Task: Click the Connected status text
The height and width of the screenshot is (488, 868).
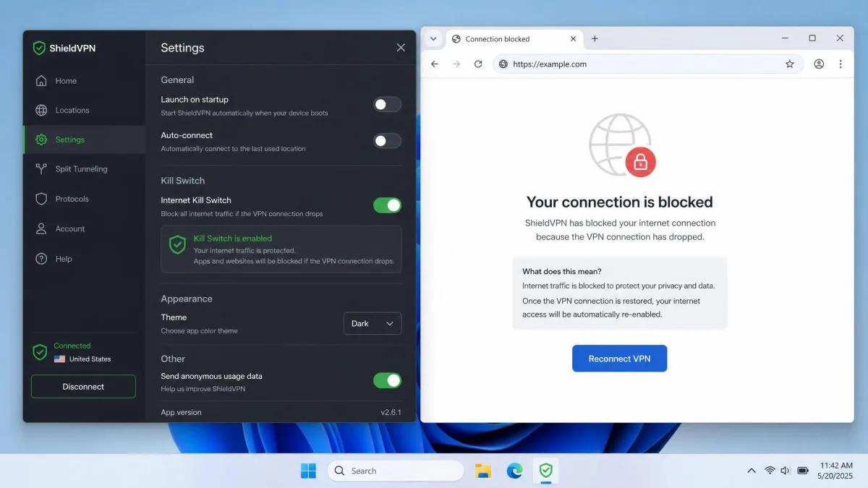Action: click(72, 346)
